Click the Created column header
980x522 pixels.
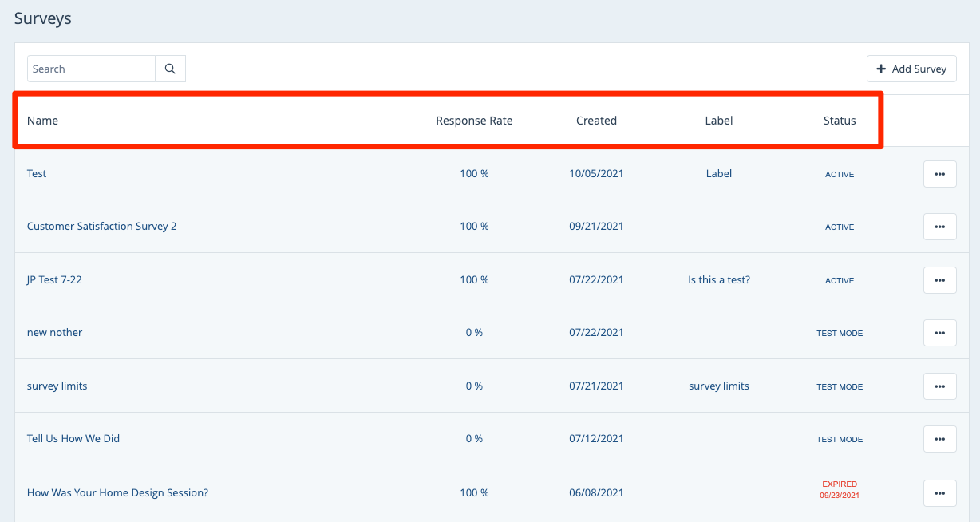596,121
